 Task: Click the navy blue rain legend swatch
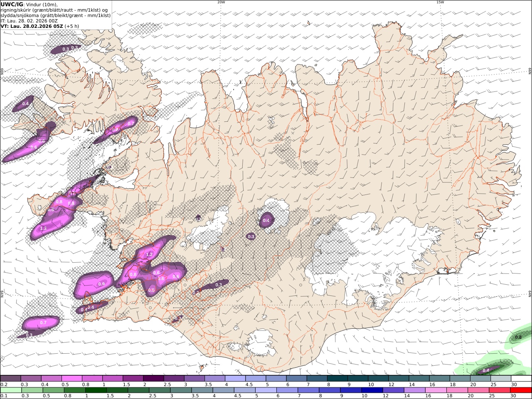pos(372,390)
